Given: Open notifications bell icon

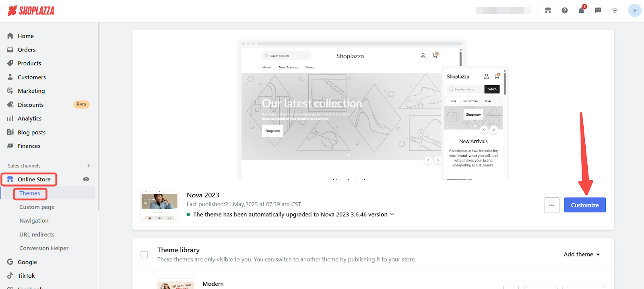Looking at the screenshot, I should [x=581, y=10].
